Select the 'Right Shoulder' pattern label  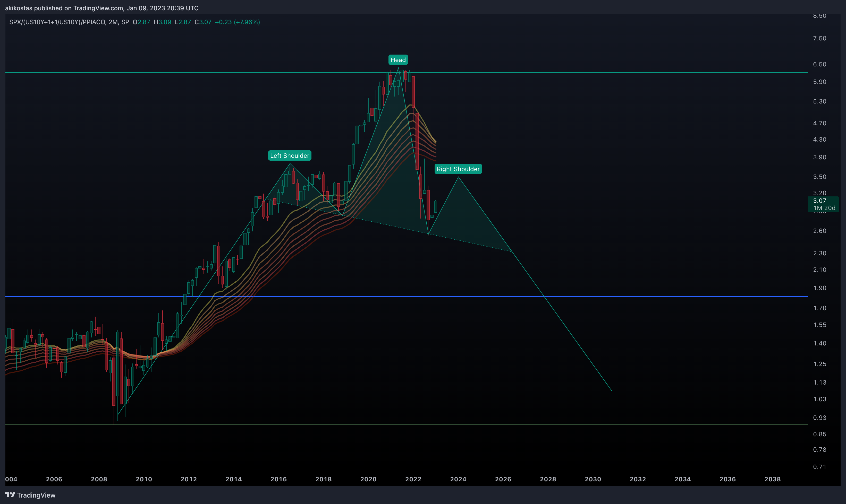click(458, 169)
